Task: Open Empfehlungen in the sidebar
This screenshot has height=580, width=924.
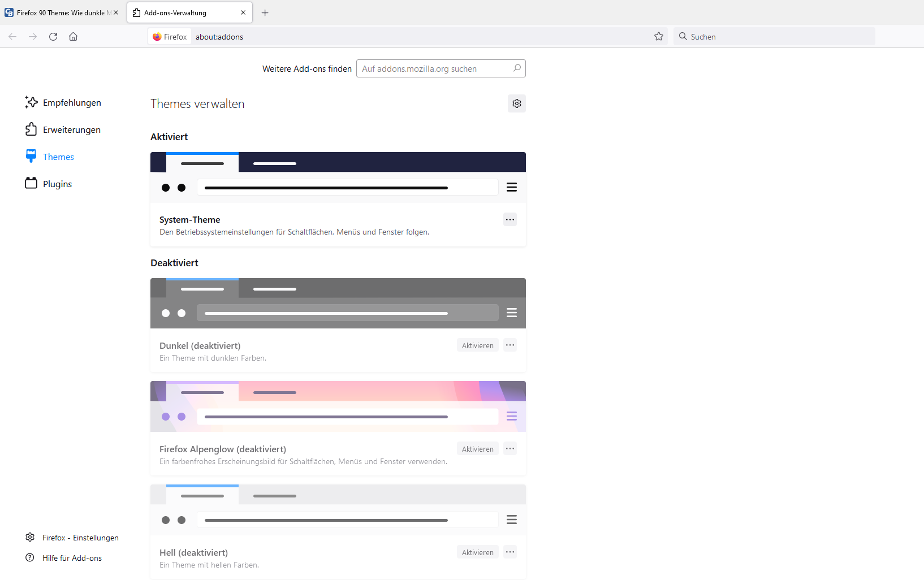Action: [63, 102]
